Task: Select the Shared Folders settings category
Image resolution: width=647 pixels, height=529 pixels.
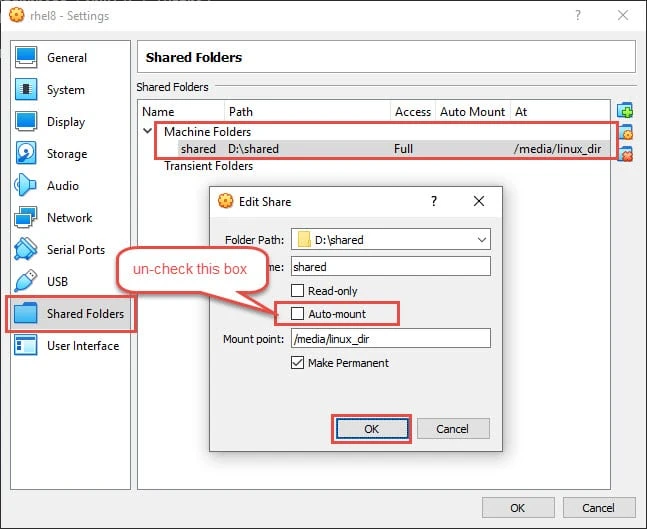Action: point(70,313)
